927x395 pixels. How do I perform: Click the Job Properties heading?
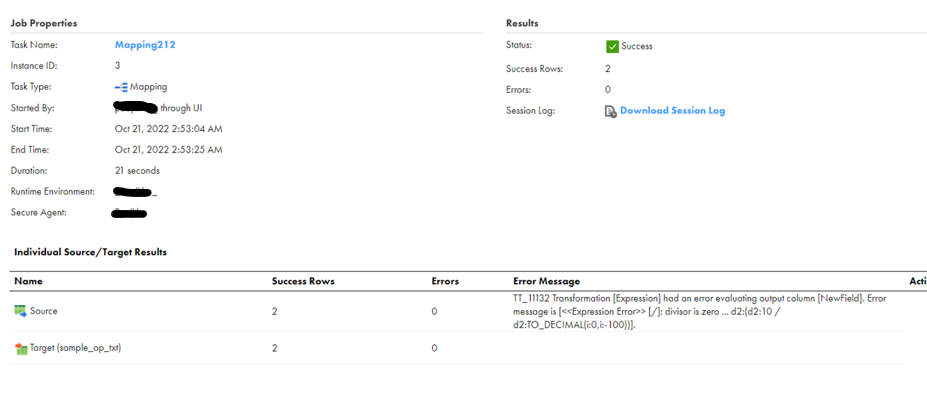(x=44, y=24)
